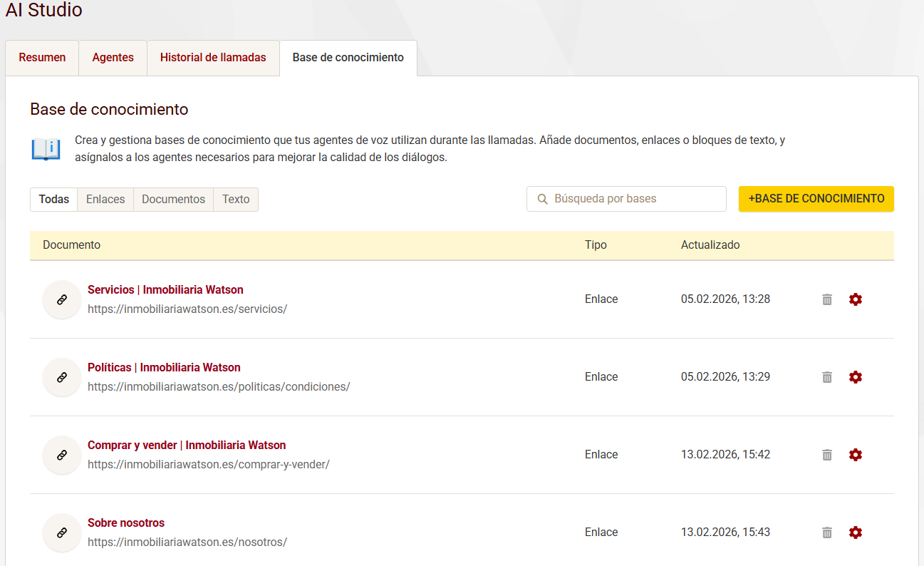This screenshot has height=566, width=924.
Task: Filter list by Enlaces
Action: click(x=105, y=200)
